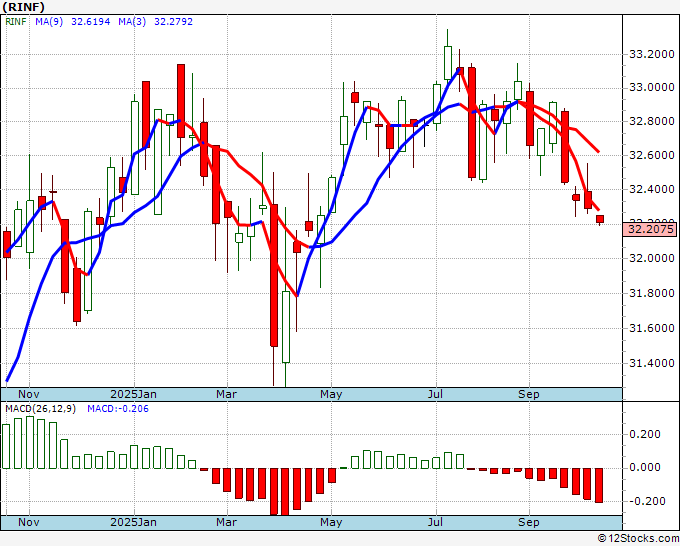
Task: Click the MA(9) value 32.6194
Action: (91, 22)
